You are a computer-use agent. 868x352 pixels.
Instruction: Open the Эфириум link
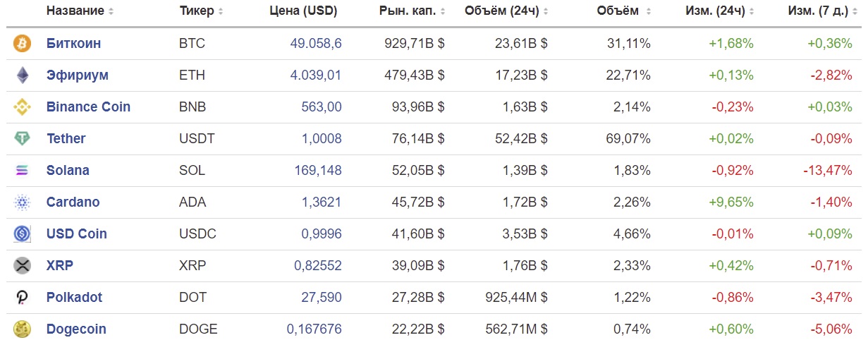pyautogui.click(x=78, y=75)
